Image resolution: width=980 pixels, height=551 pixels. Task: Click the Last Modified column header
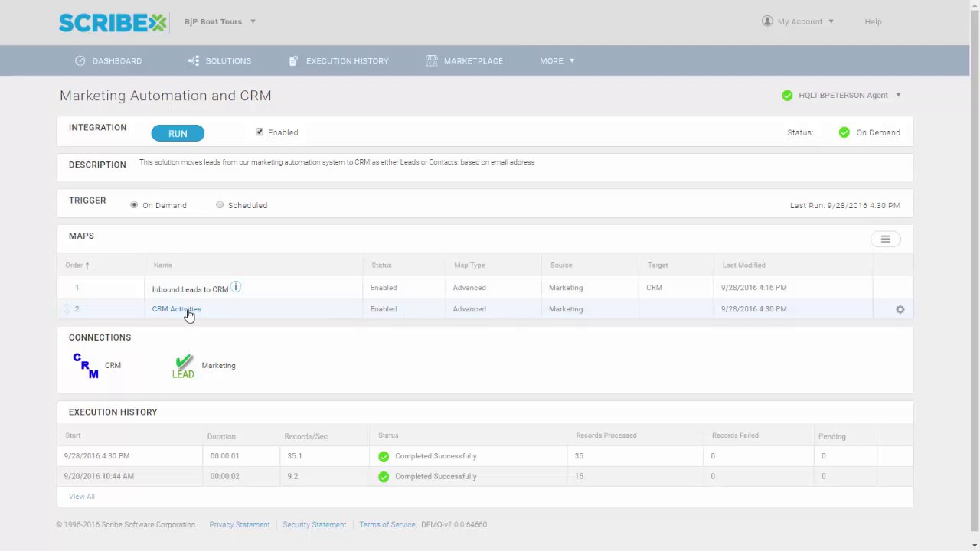(743, 265)
